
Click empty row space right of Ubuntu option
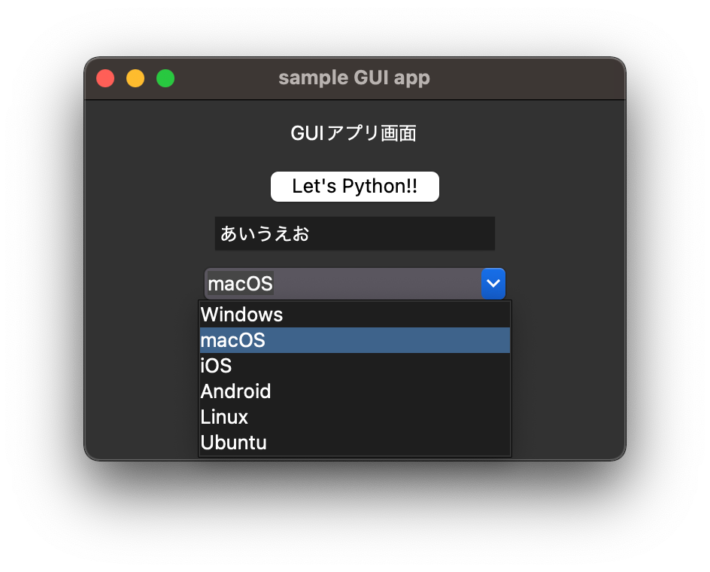[389, 442]
